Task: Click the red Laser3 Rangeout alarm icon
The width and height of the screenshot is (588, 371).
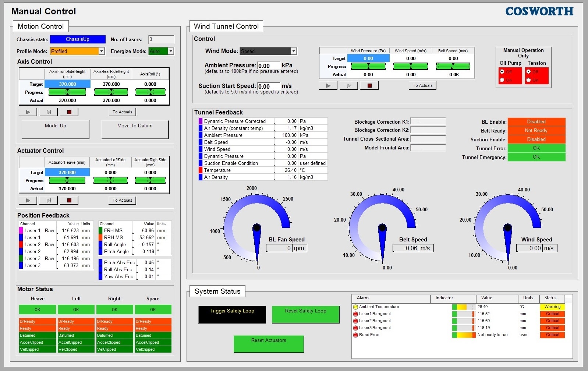Action: [355, 328]
